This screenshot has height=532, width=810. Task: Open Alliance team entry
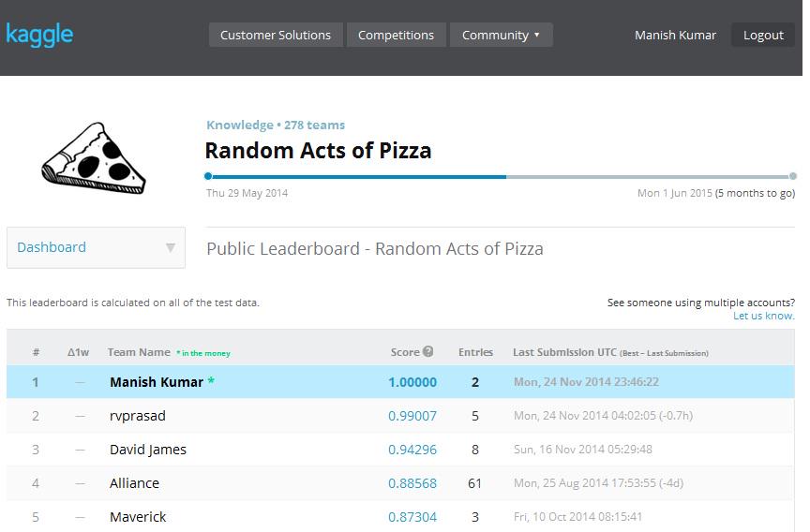(x=134, y=483)
